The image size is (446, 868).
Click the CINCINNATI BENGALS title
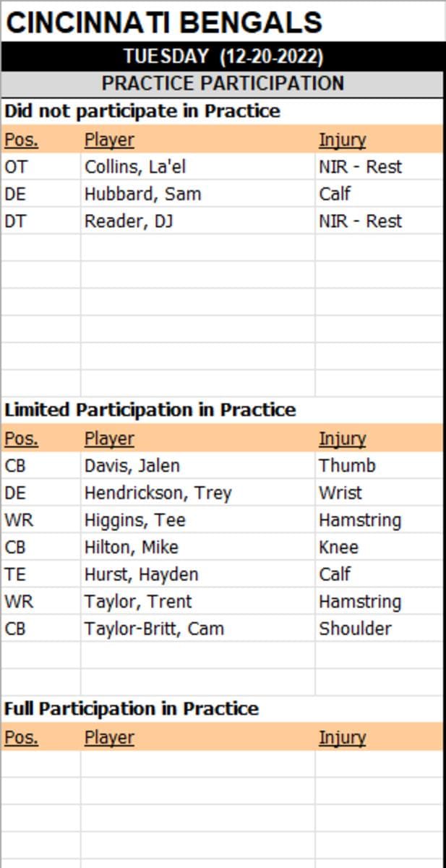tap(163, 22)
